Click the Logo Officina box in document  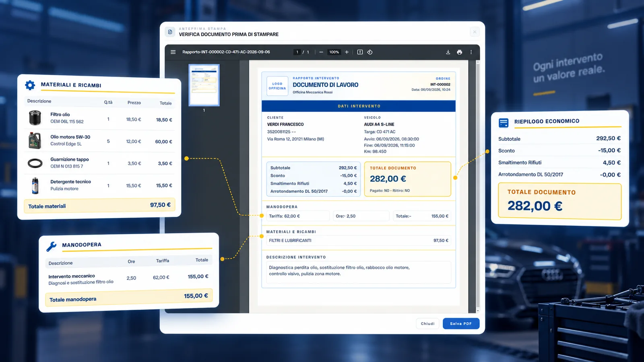(277, 86)
